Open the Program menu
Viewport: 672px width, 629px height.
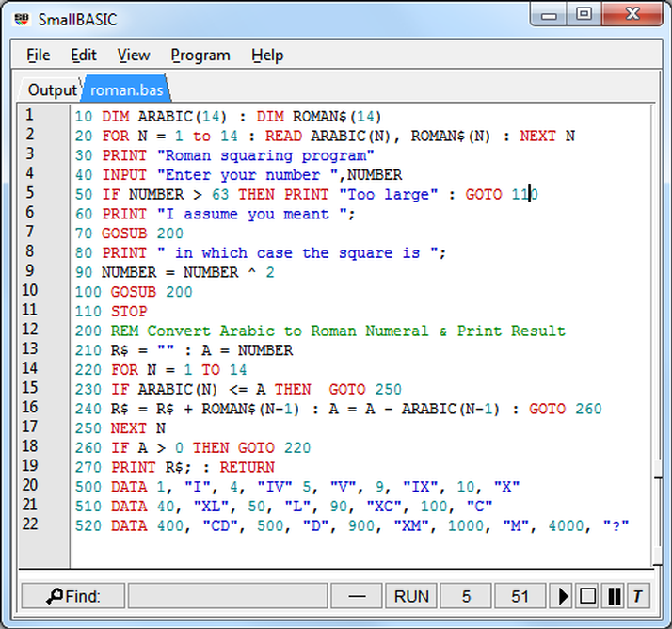click(x=200, y=56)
